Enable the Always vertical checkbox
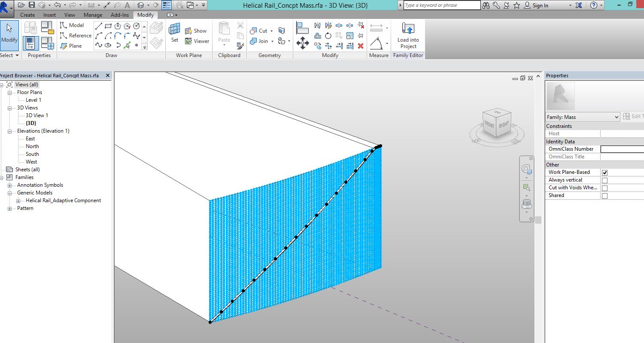 pyautogui.click(x=605, y=180)
